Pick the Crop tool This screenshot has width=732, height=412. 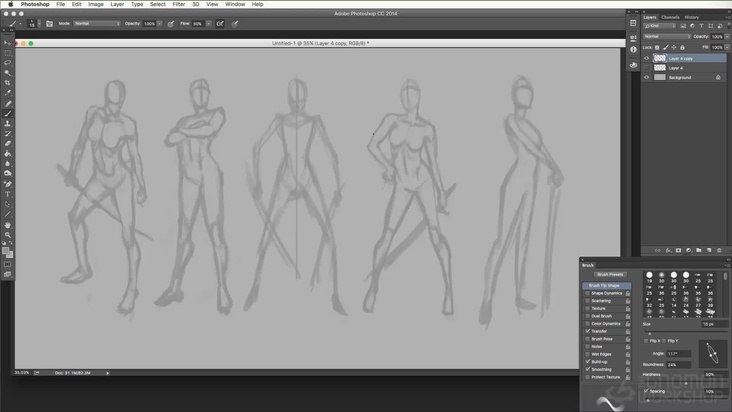8,83
